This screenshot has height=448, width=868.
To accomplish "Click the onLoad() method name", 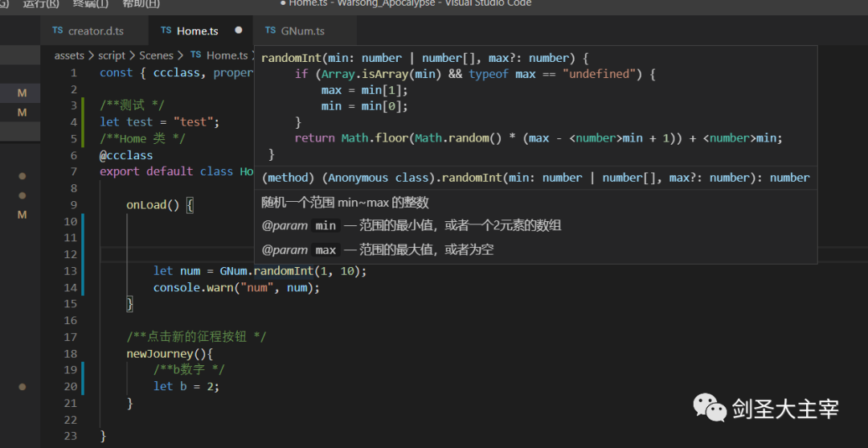I will [154, 205].
